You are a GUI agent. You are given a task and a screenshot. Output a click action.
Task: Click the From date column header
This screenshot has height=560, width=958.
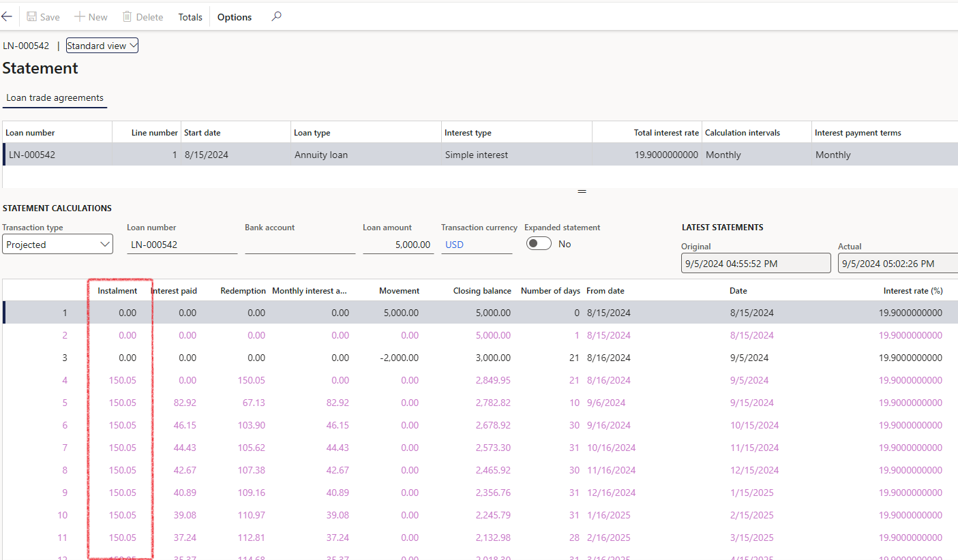coord(605,291)
